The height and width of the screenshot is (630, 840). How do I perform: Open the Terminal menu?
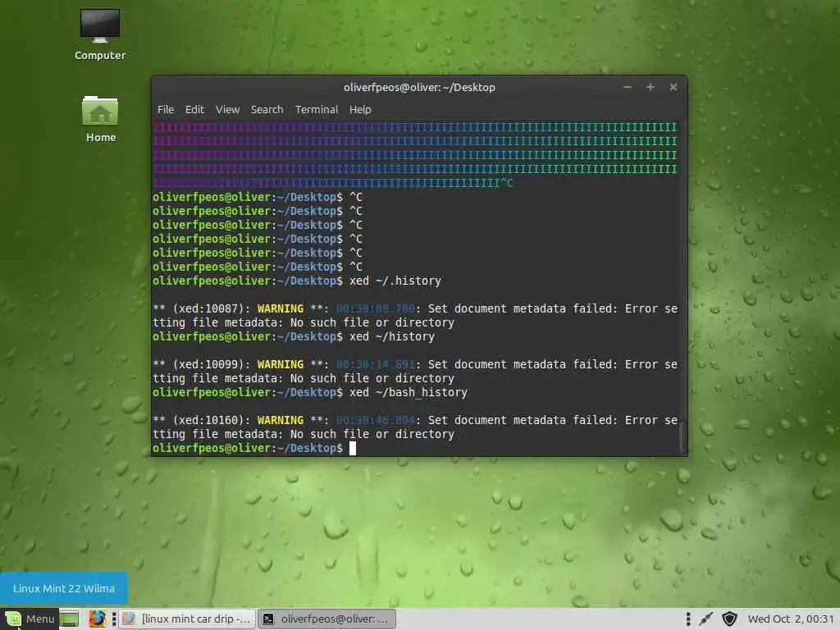[316, 109]
